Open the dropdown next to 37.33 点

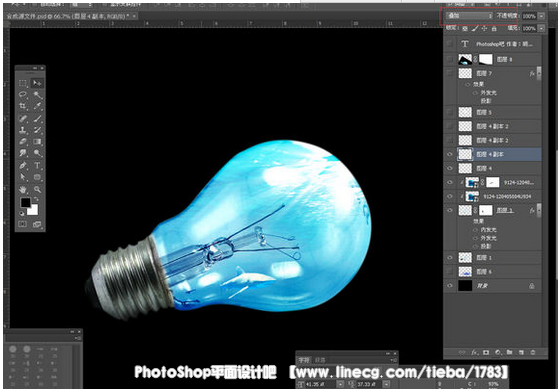tap(386, 384)
